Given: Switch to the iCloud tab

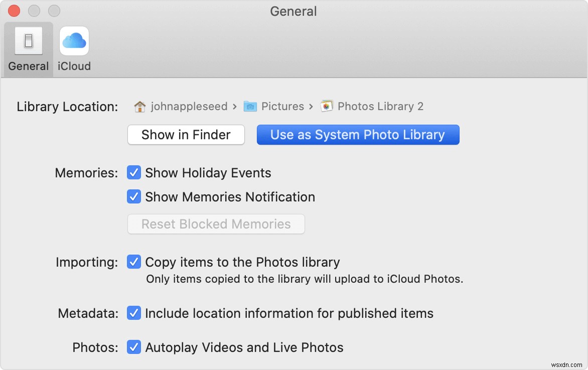Looking at the screenshot, I should coord(74,48).
